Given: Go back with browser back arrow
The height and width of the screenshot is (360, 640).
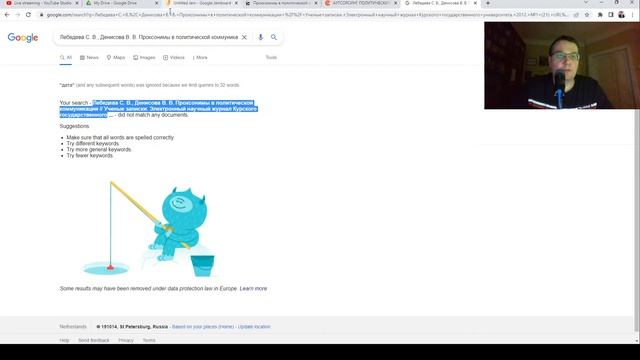Looking at the screenshot, I should pyautogui.click(x=7, y=15).
